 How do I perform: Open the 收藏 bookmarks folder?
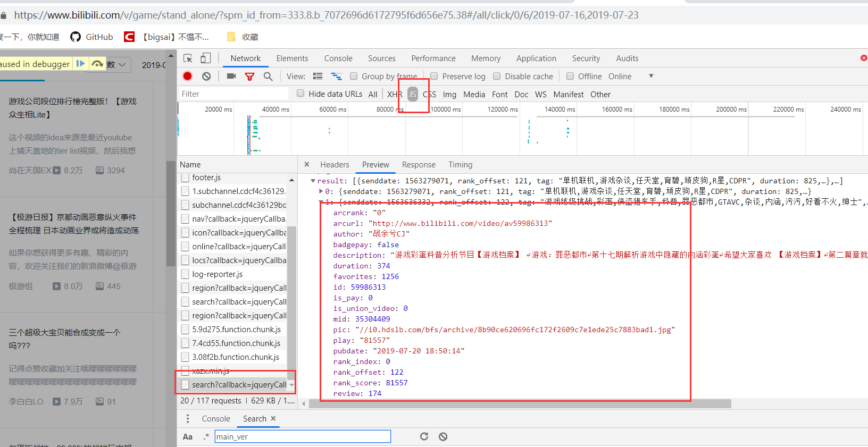coord(243,37)
